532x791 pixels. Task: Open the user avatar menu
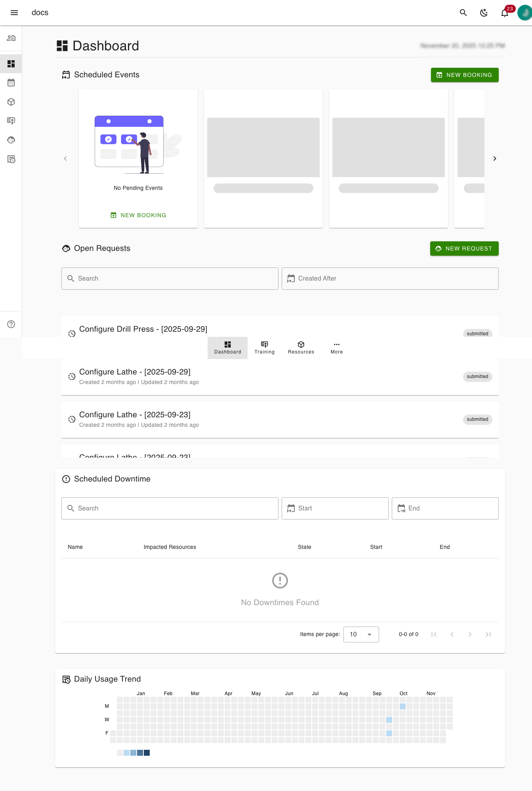[x=525, y=13]
